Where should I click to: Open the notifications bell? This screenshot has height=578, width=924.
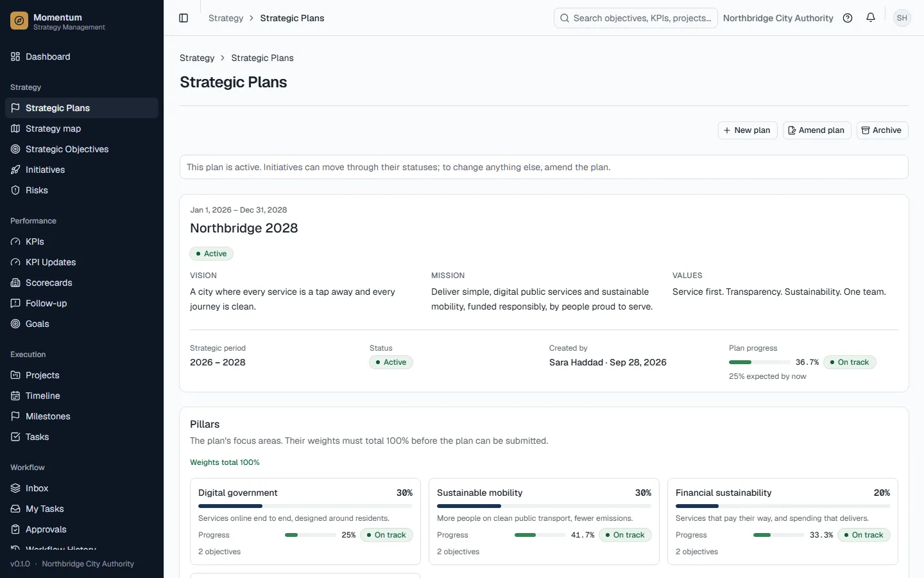click(871, 18)
